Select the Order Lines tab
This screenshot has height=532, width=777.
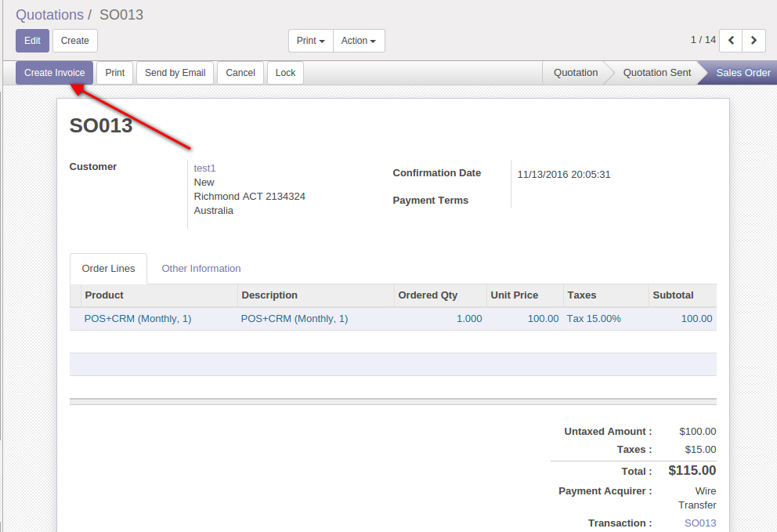(108, 269)
